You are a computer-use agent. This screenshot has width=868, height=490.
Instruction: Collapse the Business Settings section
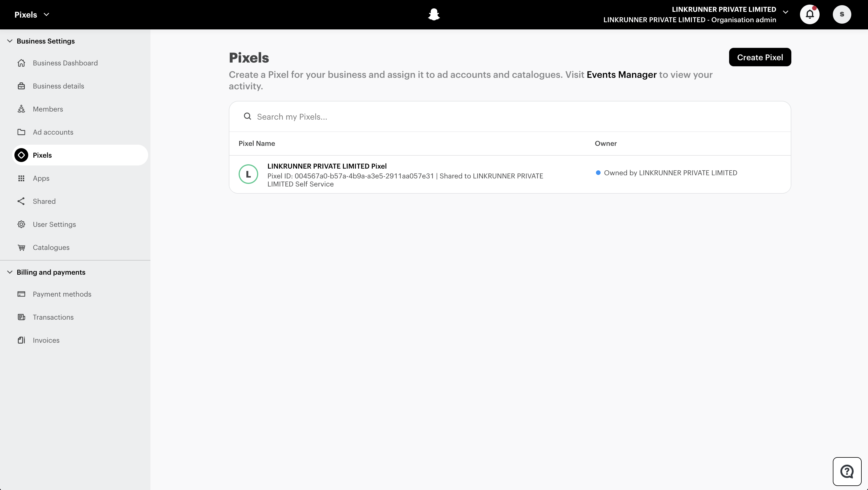10,41
